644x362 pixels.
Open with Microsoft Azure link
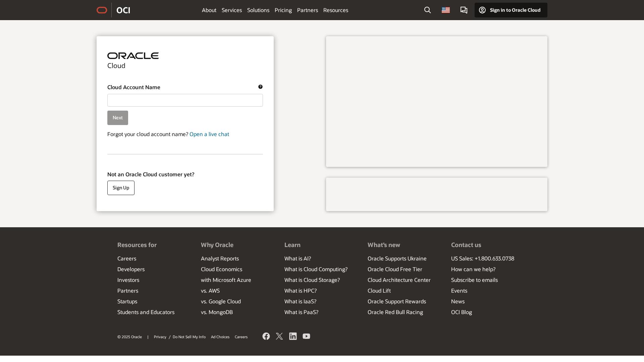[x=226, y=280]
